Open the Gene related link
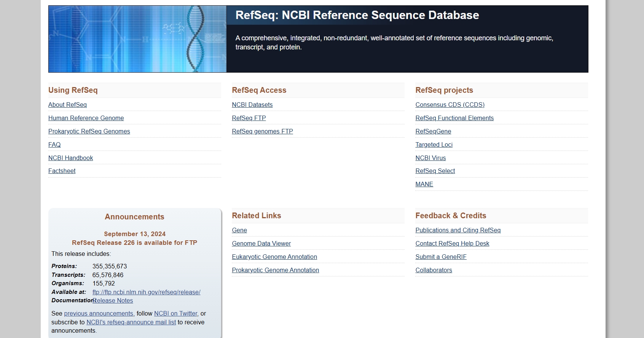The width and height of the screenshot is (644, 338). pyautogui.click(x=239, y=230)
